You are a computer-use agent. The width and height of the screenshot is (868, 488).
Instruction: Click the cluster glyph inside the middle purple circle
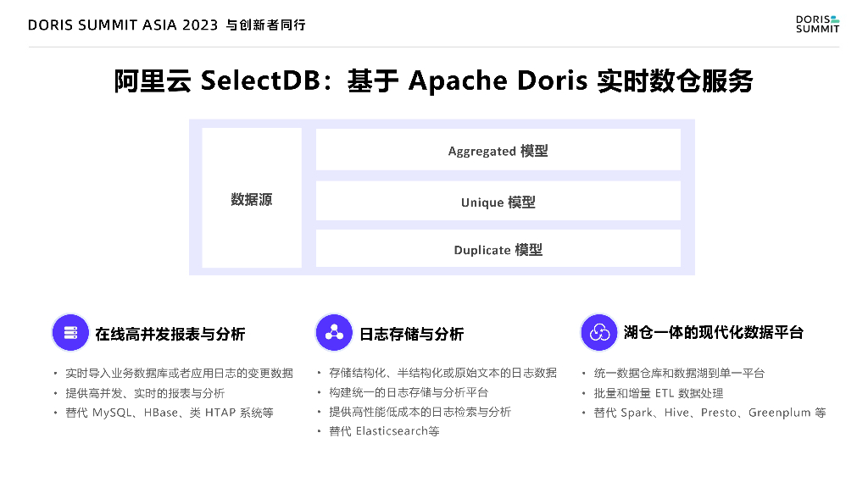coord(334,332)
